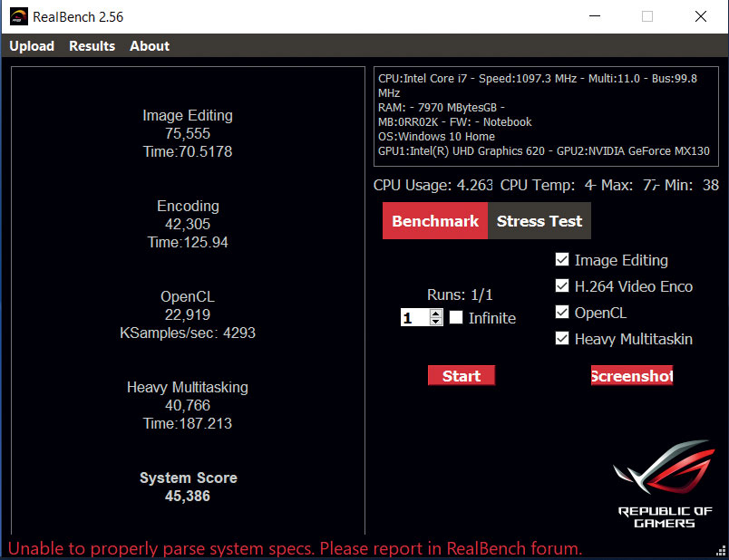Click the CPU Usage readout

click(433, 185)
